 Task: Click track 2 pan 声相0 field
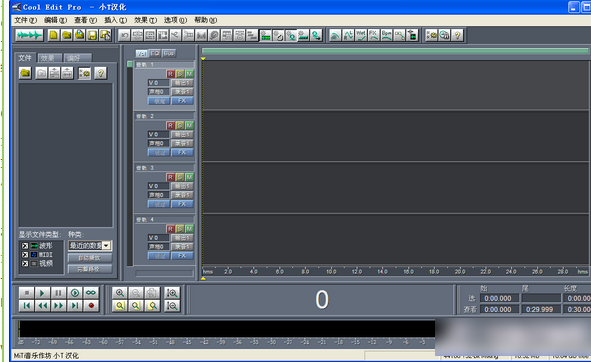158,143
